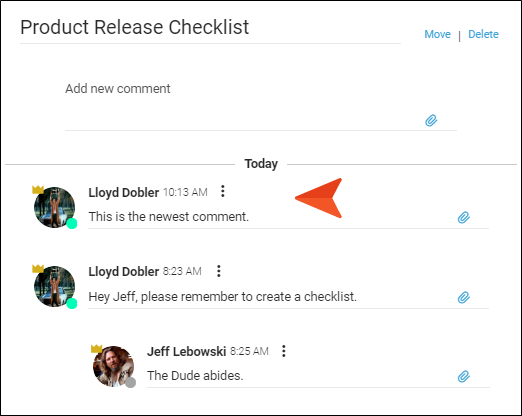This screenshot has height=416, width=522.
Task: Open three-dot menu on Jeff Lebowski's reply
Action: point(284,351)
